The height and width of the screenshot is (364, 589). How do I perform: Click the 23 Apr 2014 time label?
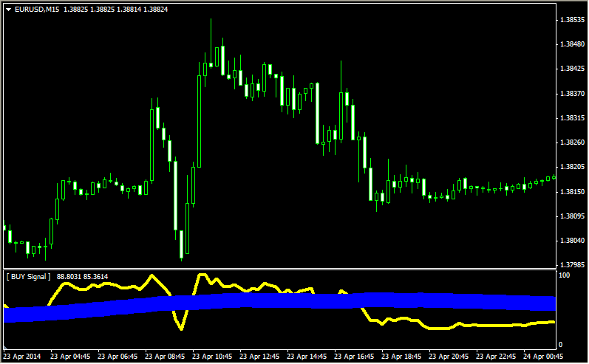[21, 357]
